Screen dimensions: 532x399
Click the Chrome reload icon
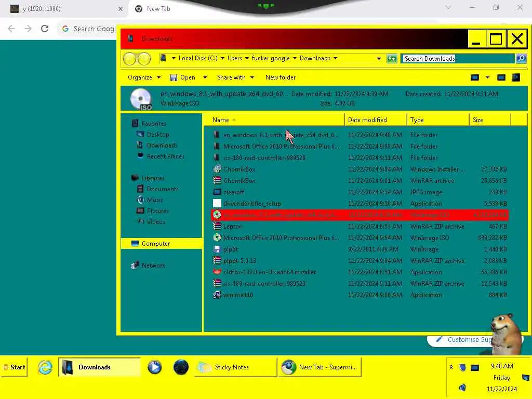[x=45, y=29]
